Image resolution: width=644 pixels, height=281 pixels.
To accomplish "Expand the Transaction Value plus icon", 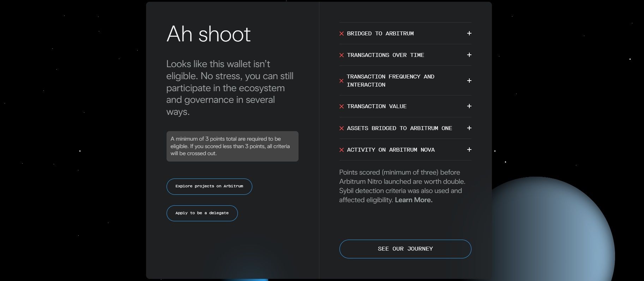I will pos(469,106).
